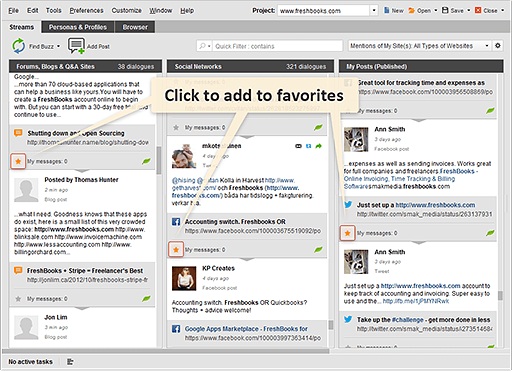Open the Customize menu

[126, 11]
